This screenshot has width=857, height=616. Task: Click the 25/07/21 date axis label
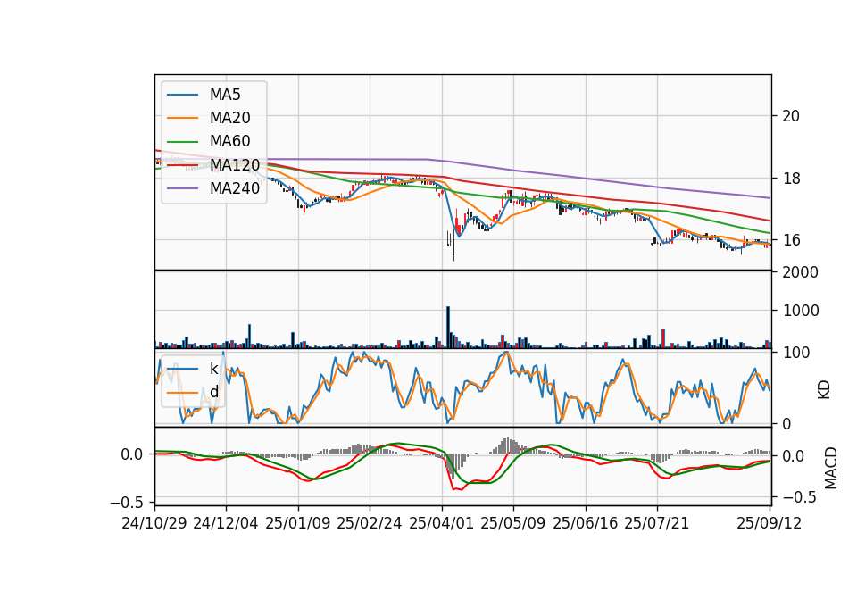tap(656, 523)
